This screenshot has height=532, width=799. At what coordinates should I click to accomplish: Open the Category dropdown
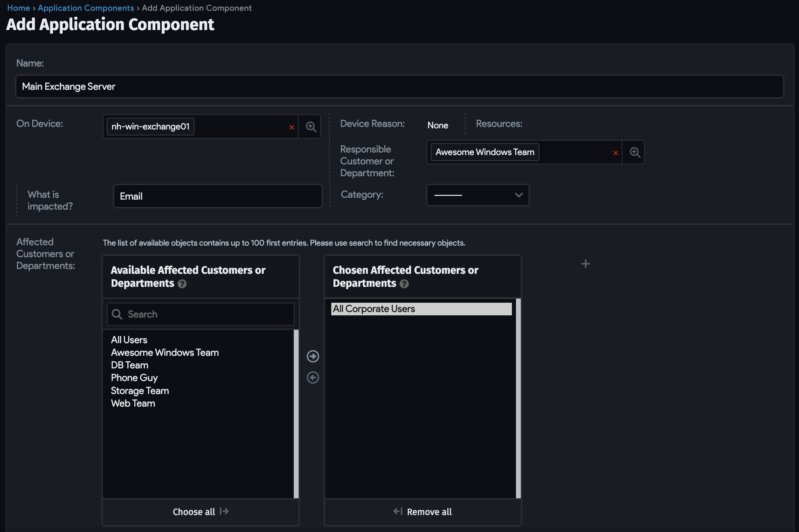477,195
